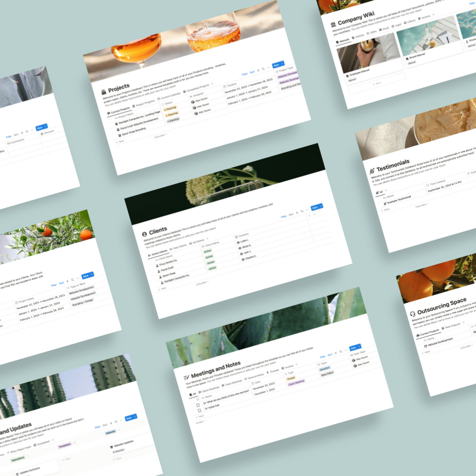The image size is (476, 476).
Task: Click the search icon in Clients database
Action: (x=302, y=211)
